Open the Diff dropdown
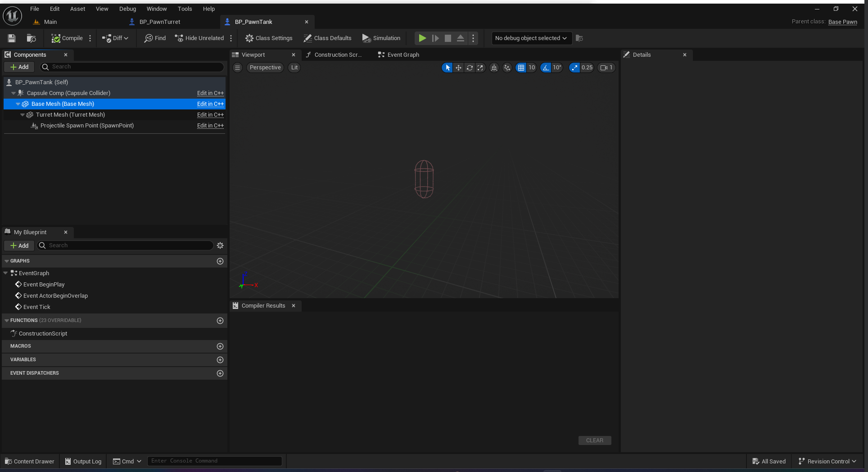The height and width of the screenshot is (472, 868). coord(115,38)
